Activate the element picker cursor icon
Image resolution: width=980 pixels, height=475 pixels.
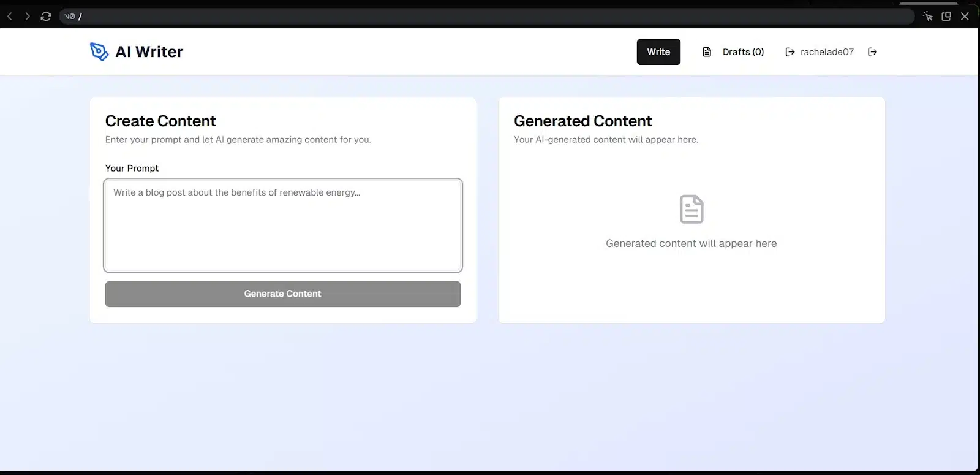tap(928, 17)
